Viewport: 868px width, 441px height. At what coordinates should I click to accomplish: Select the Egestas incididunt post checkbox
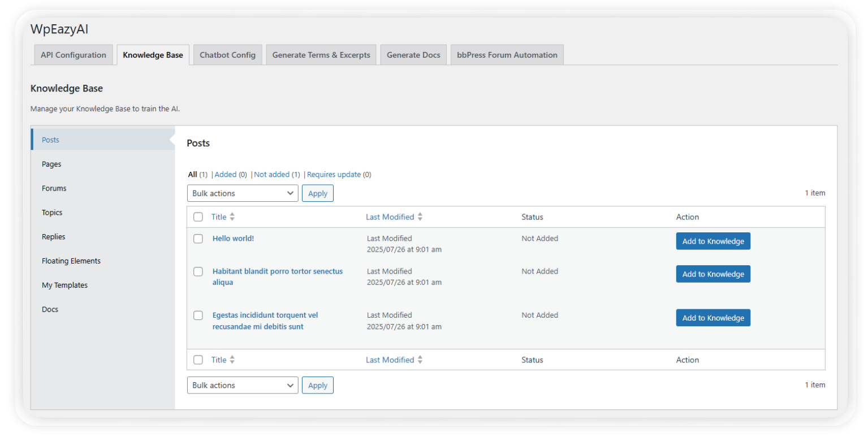point(198,315)
